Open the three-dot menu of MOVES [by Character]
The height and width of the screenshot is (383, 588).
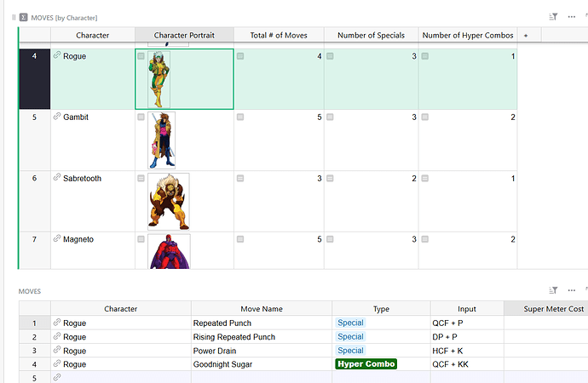pos(572,17)
